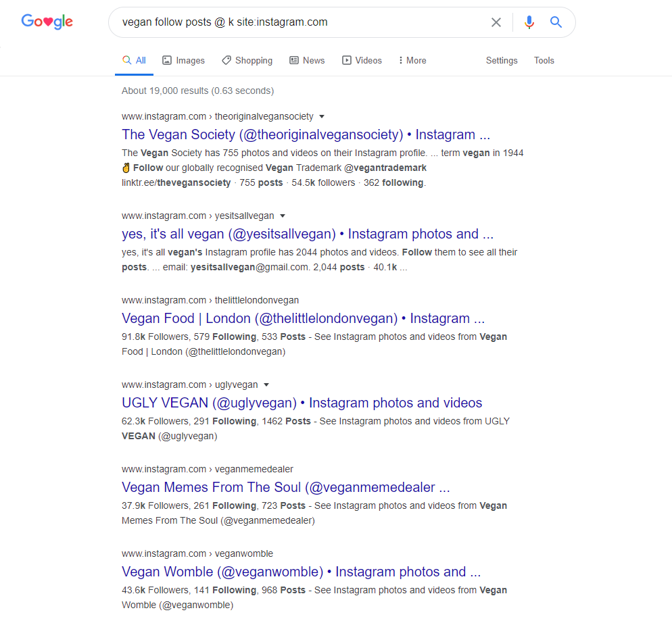Open the Images tab
672x621 pixels.
pyautogui.click(x=183, y=60)
